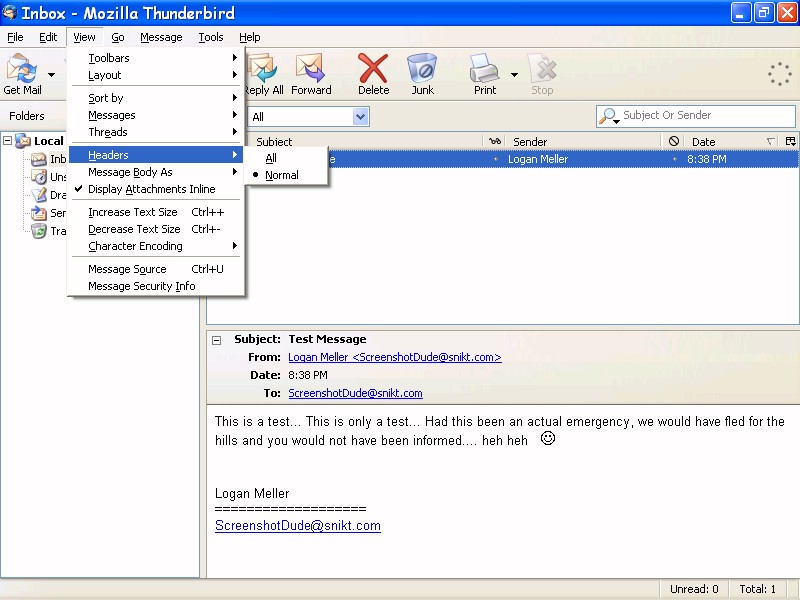
Task: Click the From address link Logan Meller
Action: coord(395,357)
